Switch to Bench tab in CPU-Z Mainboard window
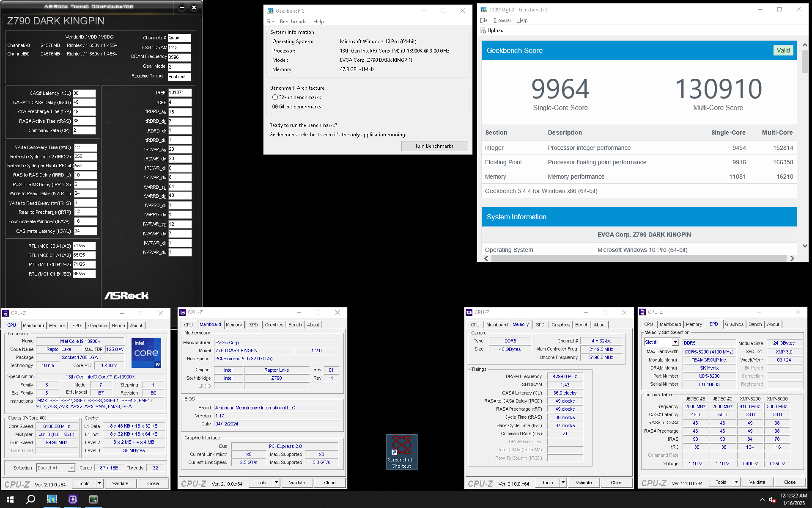 (x=295, y=325)
